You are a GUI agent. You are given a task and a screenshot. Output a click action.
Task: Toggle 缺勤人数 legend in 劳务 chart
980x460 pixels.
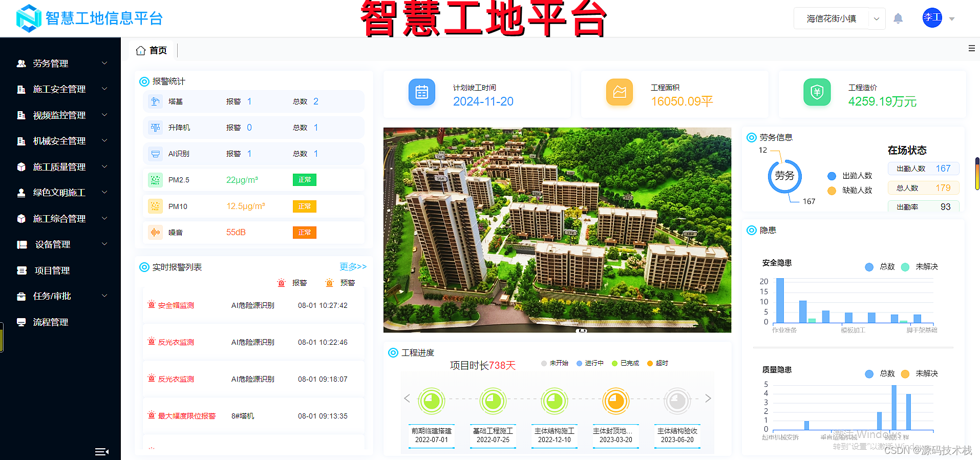849,191
